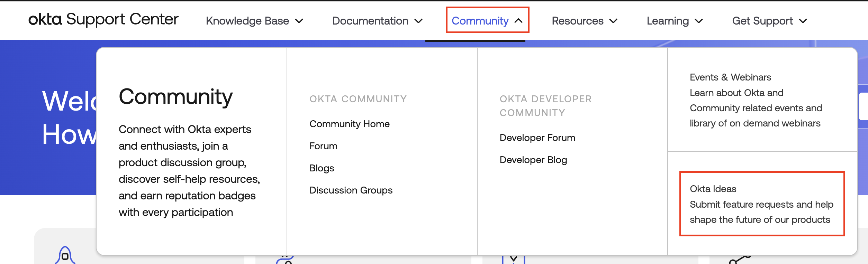868x264 pixels.
Task: Open the Documentation menu
Action: pos(377,21)
